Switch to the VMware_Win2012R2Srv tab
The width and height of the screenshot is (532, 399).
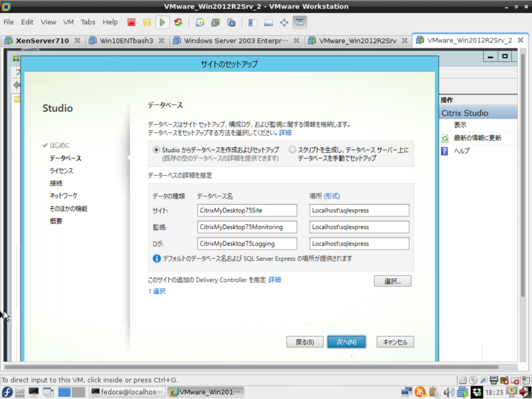point(357,41)
